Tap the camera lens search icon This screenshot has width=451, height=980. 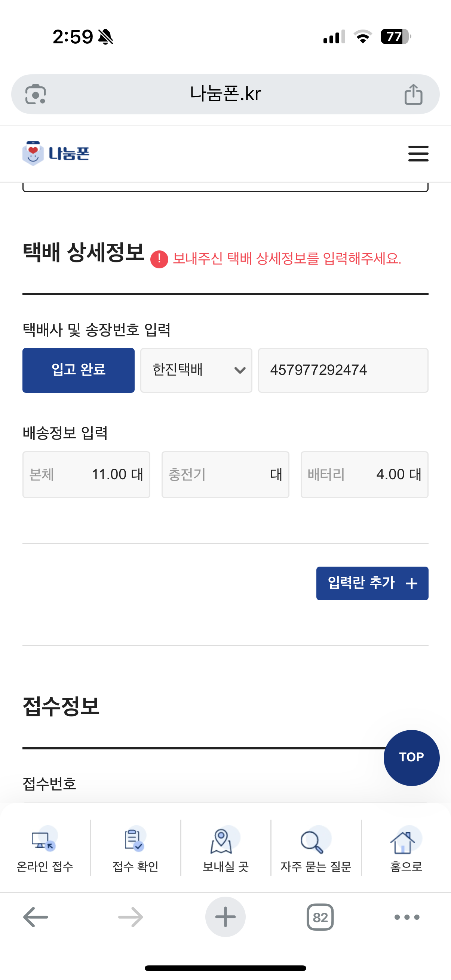click(36, 94)
